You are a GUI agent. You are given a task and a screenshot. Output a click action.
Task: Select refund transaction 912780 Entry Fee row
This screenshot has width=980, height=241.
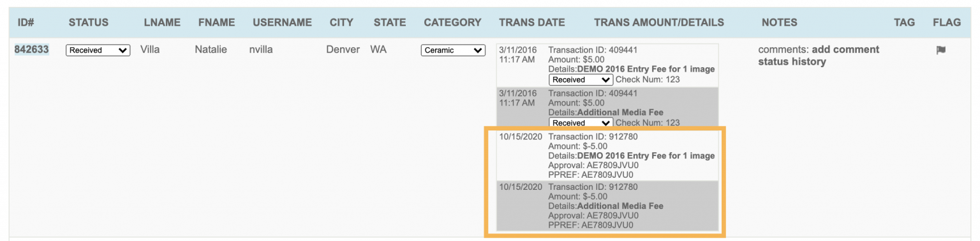[607, 155]
